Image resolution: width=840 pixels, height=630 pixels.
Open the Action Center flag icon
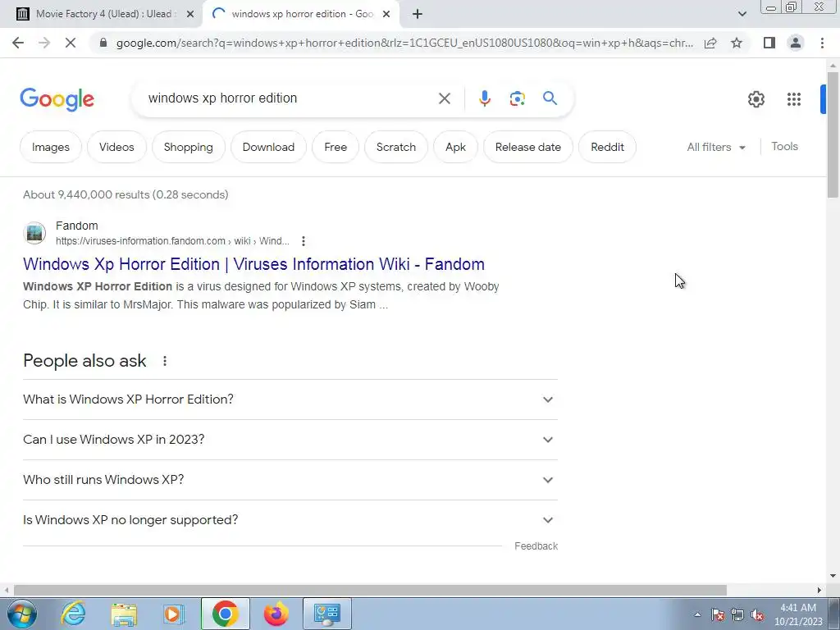tap(717, 614)
